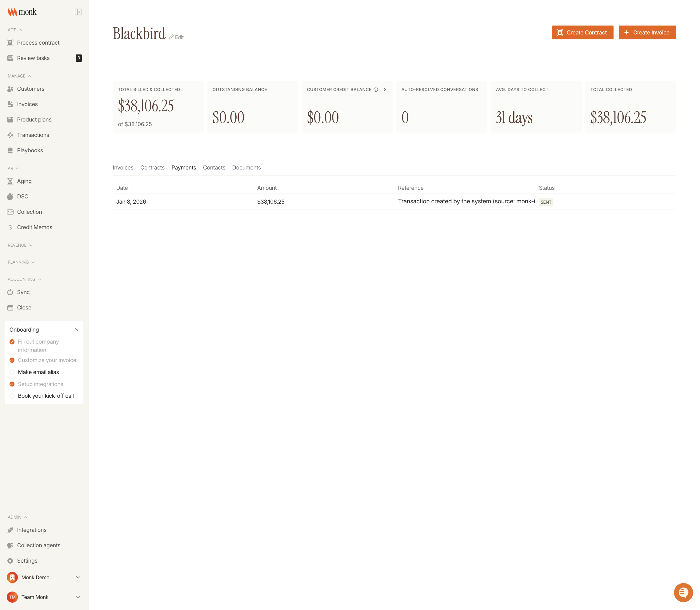700x610 pixels.
Task: Click the Sync icon under Accounting
Action: click(x=10, y=292)
